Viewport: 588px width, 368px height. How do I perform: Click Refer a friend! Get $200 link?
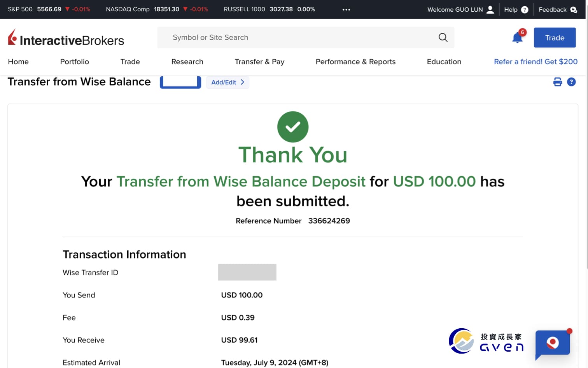(535, 62)
